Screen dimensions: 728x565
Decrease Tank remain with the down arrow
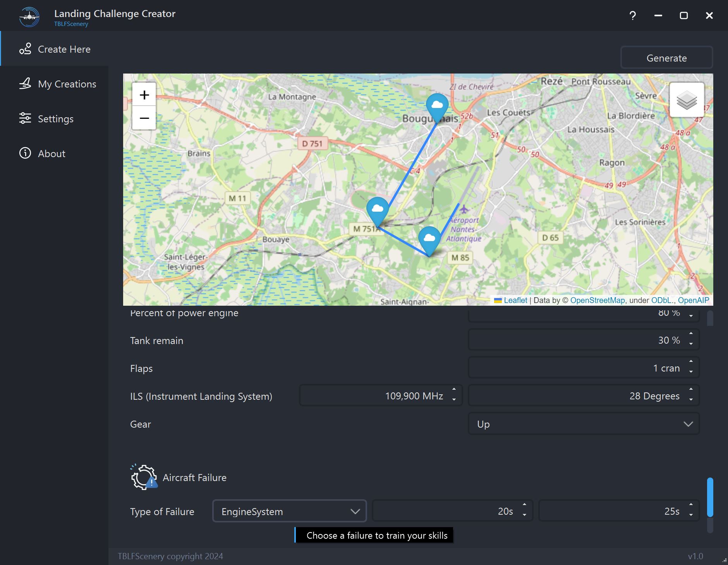pos(691,344)
